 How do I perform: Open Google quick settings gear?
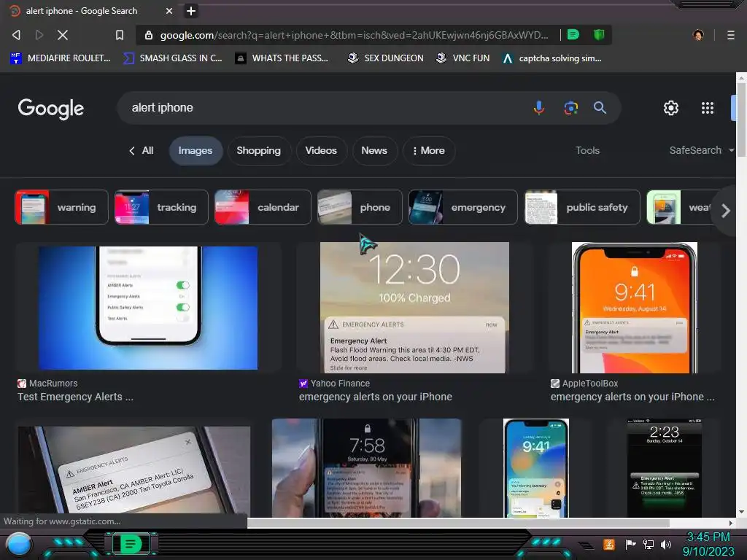pyautogui.click(x=671, y=108)
